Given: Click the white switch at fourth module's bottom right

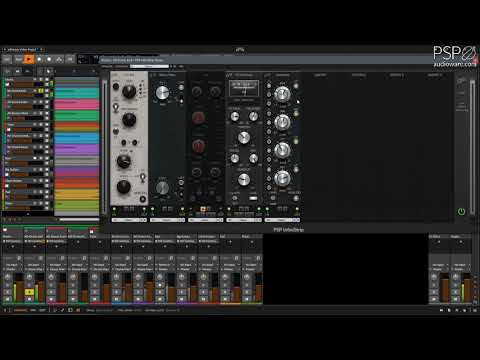Looking at the screenshot, I should coord(253,198).
